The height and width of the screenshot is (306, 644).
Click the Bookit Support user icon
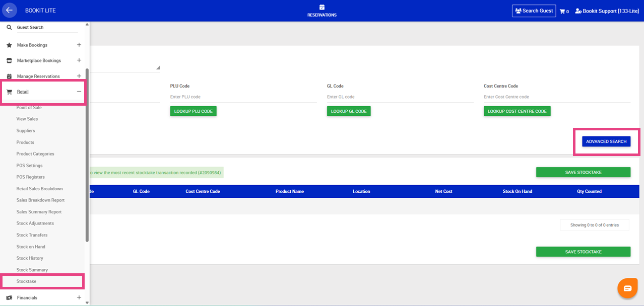(x=578, y=11)
